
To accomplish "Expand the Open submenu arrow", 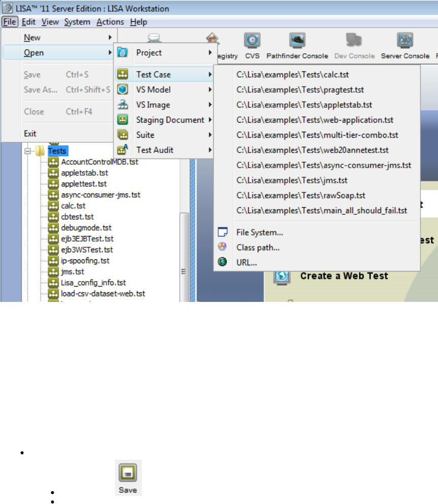I will click(110, 52).
